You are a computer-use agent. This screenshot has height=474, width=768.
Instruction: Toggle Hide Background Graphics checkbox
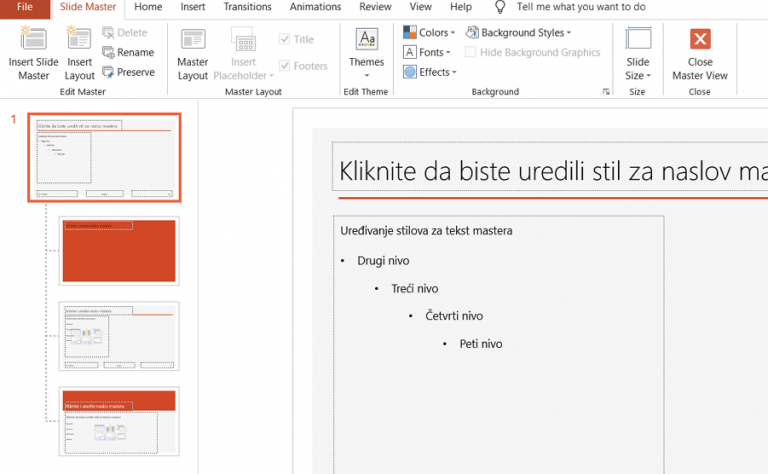coord(470,52)
